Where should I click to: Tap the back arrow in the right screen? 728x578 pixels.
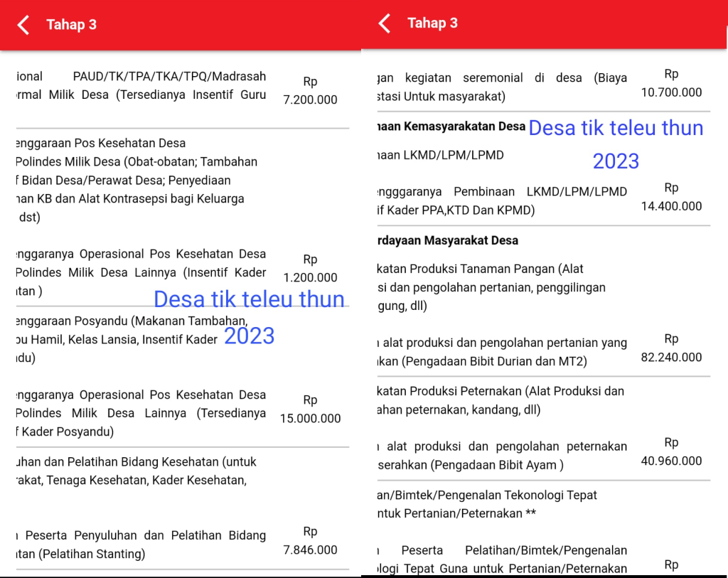coord(385,23)
